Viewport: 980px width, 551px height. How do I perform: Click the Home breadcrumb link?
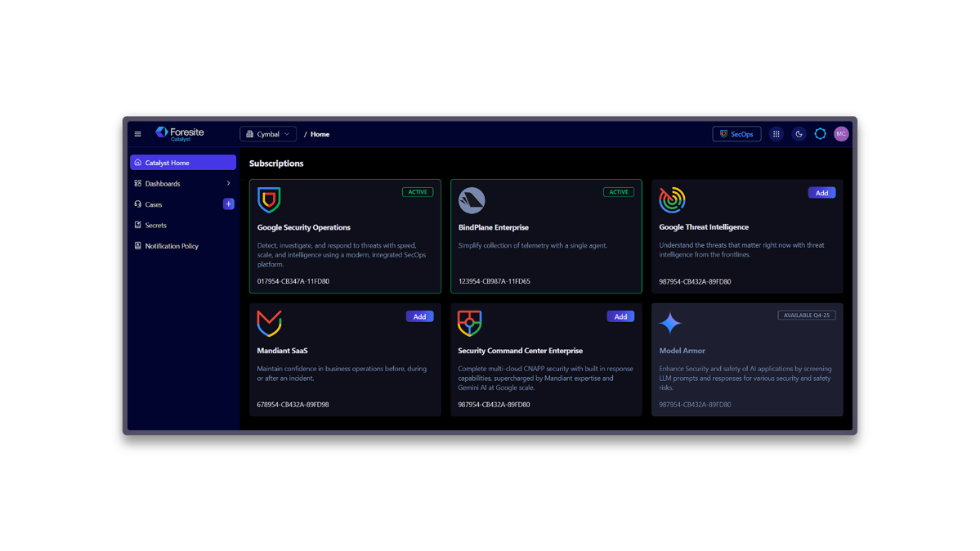pyautogui.click(x=320, y=133)
